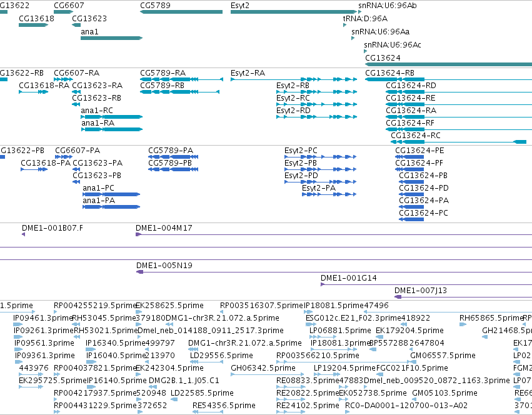Screen dimensions: 532x415
Task: Click protein CG13618-PA
Action: [46, 163]
